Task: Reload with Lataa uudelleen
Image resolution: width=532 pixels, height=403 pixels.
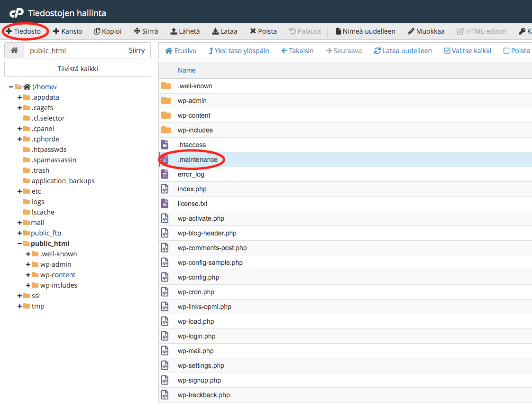Action: (403, 51)
